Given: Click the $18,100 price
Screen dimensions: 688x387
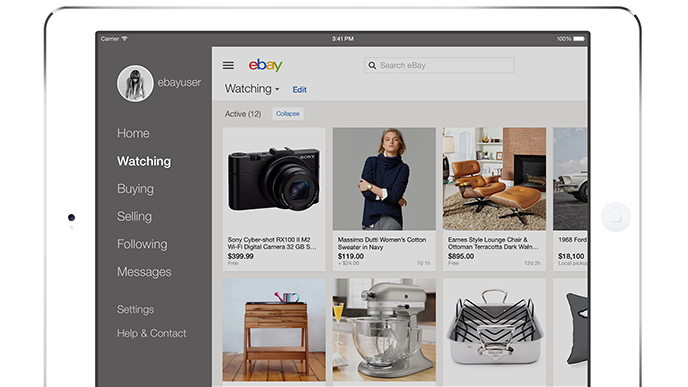Looking at the screenshot, I should click(x=571, y=256).
